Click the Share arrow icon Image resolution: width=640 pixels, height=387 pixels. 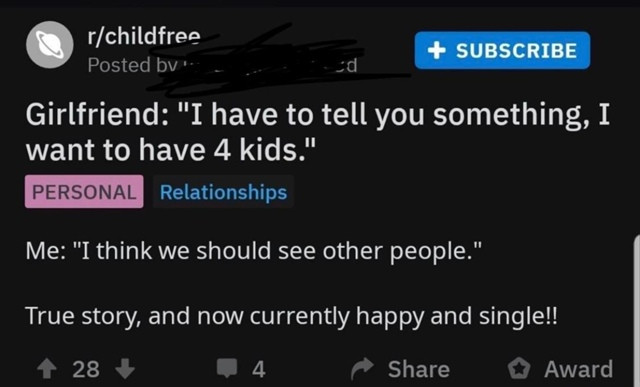point(362,369)
